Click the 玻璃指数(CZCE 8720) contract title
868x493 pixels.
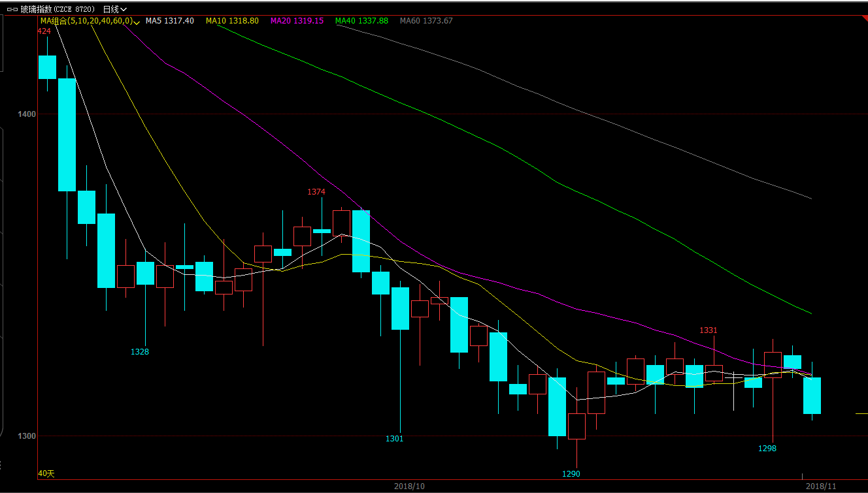pos(58,9)
